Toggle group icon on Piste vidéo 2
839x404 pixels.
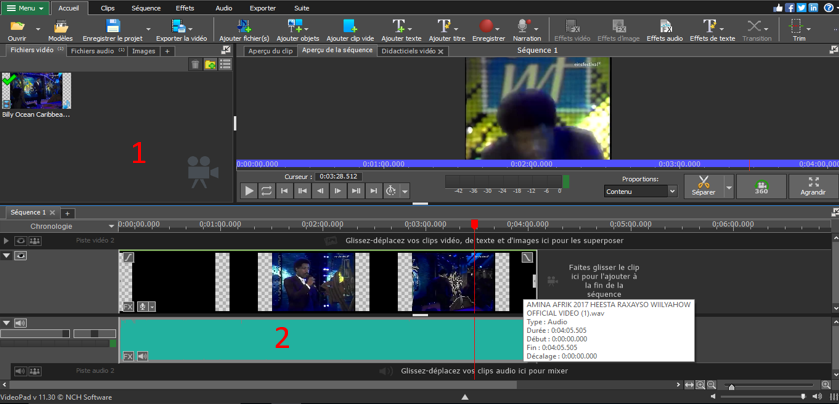tap(35, 241)
